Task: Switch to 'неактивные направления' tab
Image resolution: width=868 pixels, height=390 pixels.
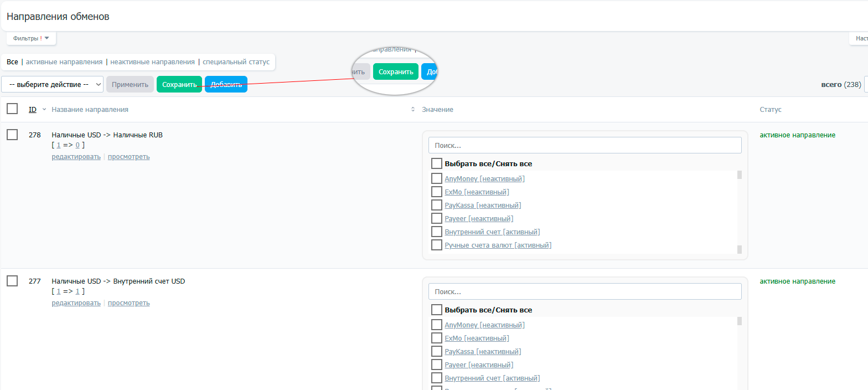Action: coord(152,62)
